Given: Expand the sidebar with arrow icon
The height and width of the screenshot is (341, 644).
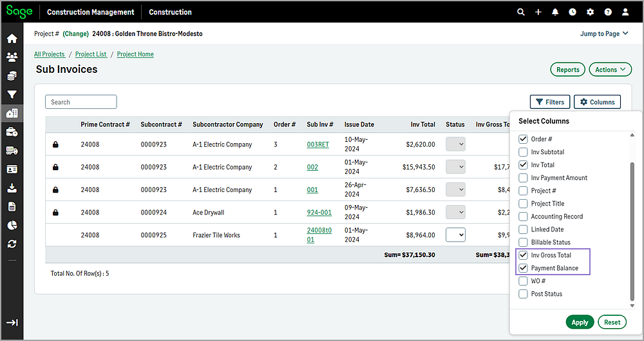Looking at the screenshot, I should (12, 323).
